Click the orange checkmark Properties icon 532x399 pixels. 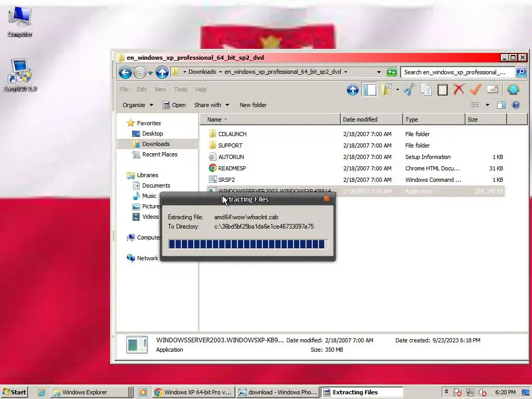[475, 89]
